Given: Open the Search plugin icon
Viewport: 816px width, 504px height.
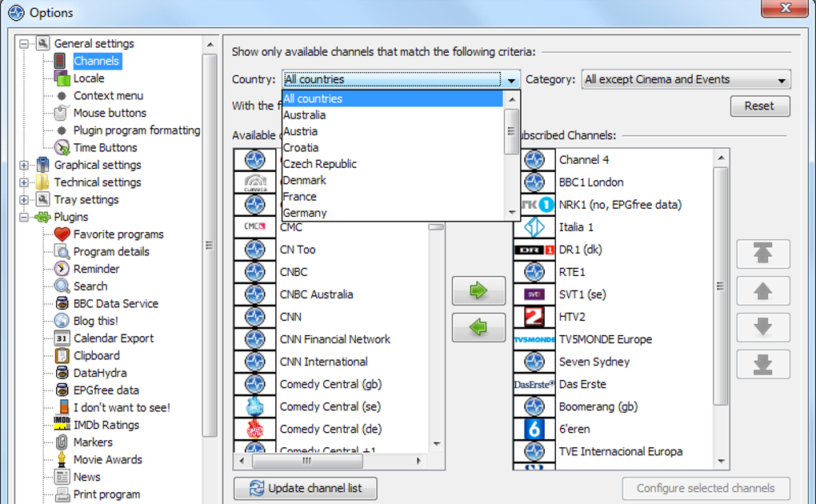Looking at the screenshot, I should click(62, 286).
